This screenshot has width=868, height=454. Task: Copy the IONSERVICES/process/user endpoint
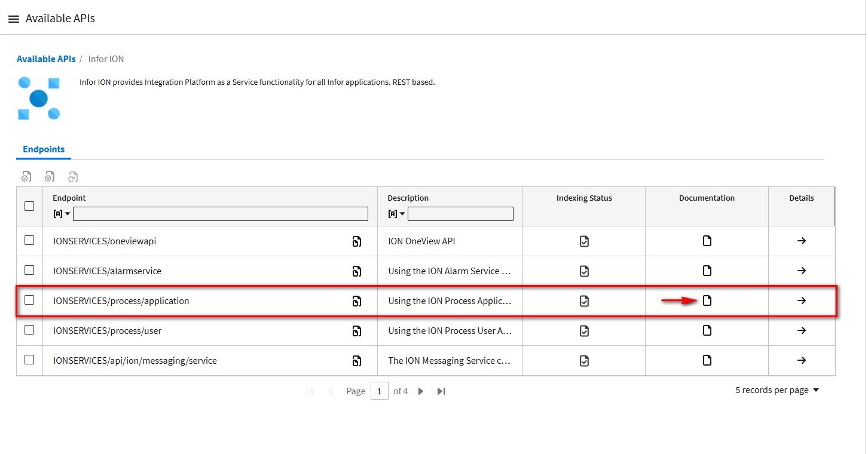(356, 331)
